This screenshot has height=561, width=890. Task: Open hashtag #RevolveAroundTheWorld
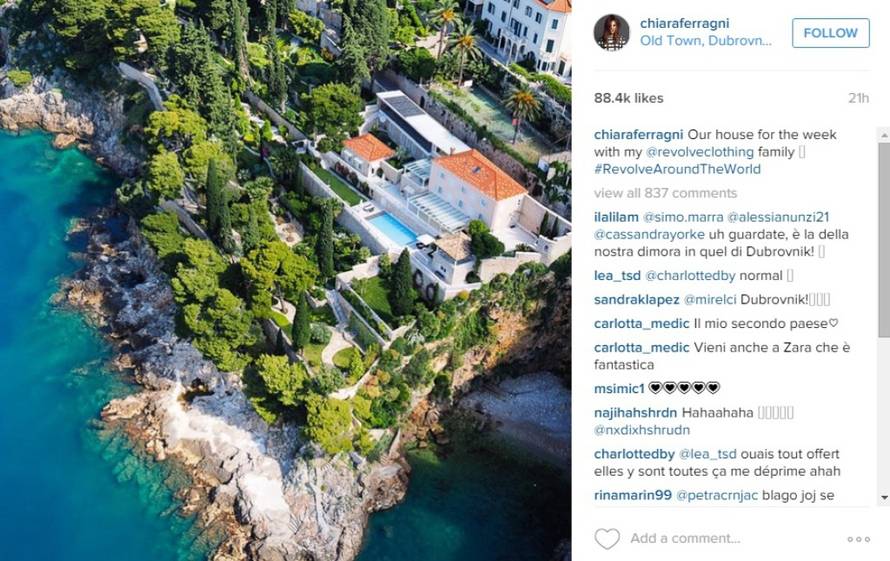click(x=677, y=169)
